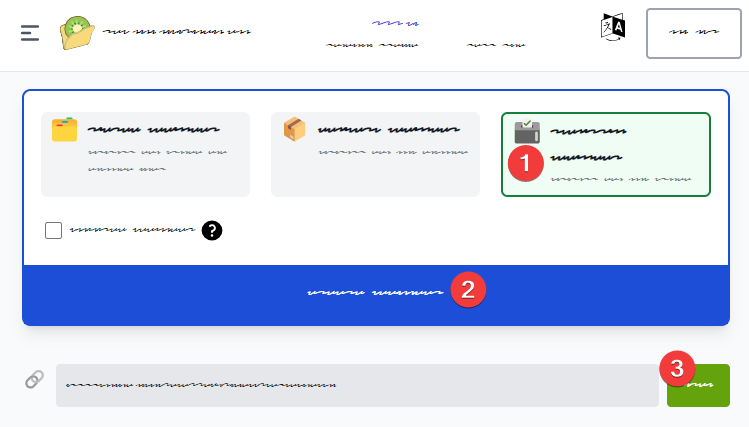Click the yellow folder icon in first card

[64, 129]
